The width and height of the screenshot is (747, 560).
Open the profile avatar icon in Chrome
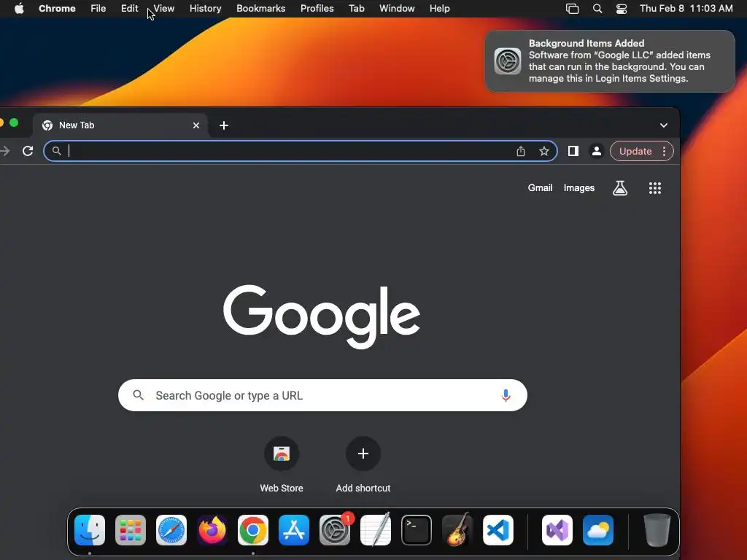click(597, 151)
